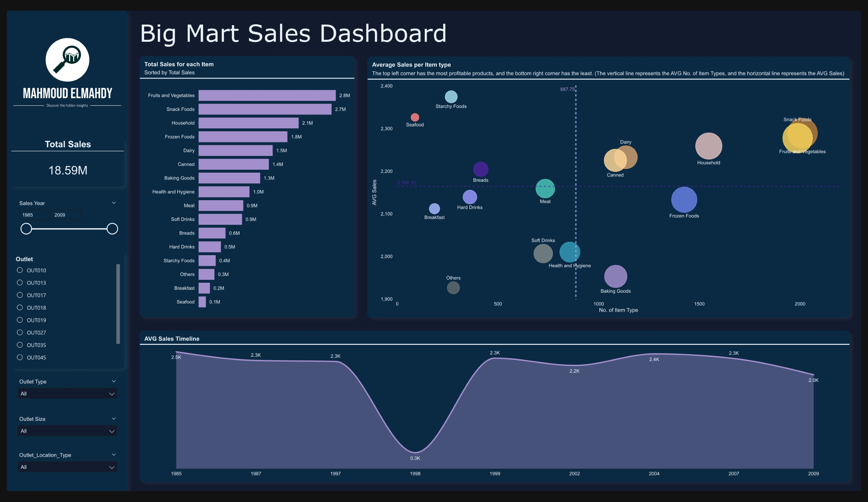The width and height of the screenshot is (868, 502).
Task: Click the Fruits and Vegetables sales bar
Action: [x=267, y=95]
